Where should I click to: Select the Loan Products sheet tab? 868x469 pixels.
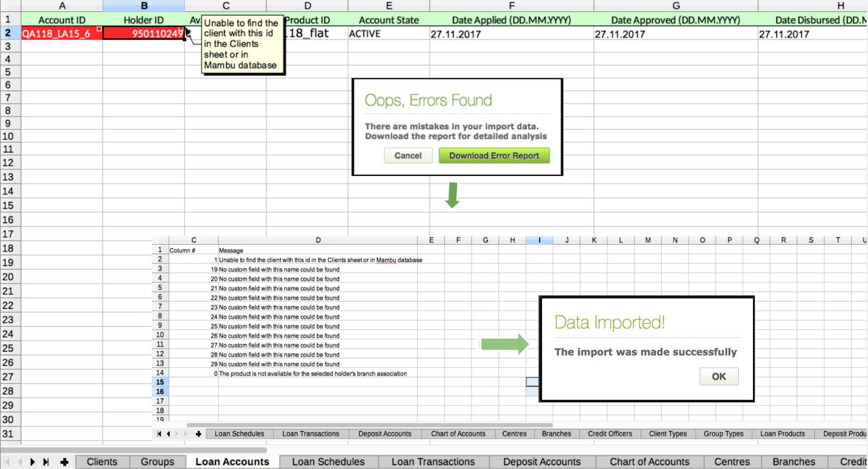(782, 434)
